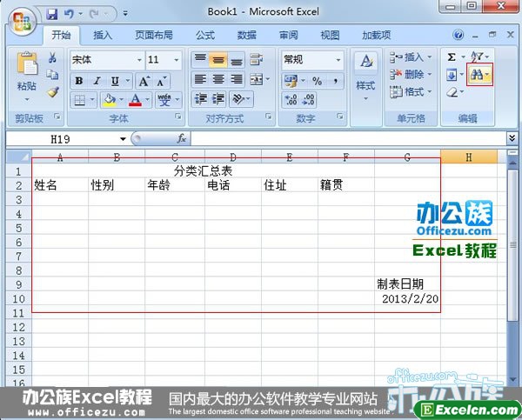Toggle middle vertical alignment
522x420 pixels.
pos(218,59)
